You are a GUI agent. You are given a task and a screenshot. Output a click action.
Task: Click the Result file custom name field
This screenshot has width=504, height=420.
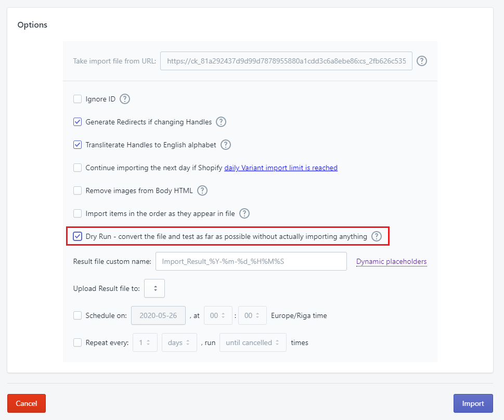click(x=251, y=261)
